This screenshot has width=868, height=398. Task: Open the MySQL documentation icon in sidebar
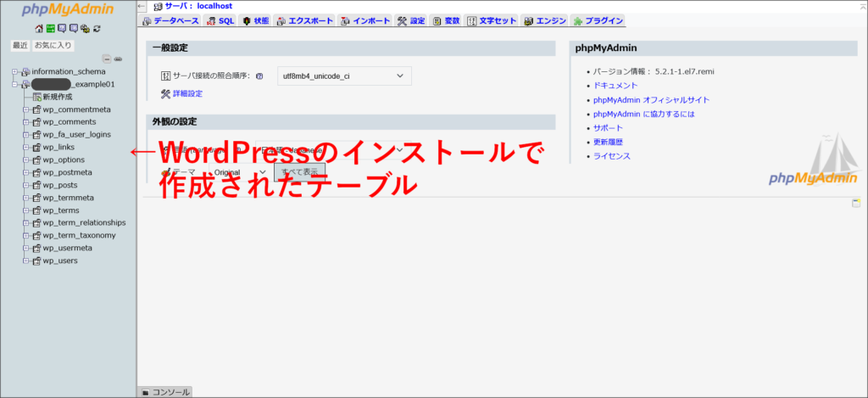click(74, 29)
